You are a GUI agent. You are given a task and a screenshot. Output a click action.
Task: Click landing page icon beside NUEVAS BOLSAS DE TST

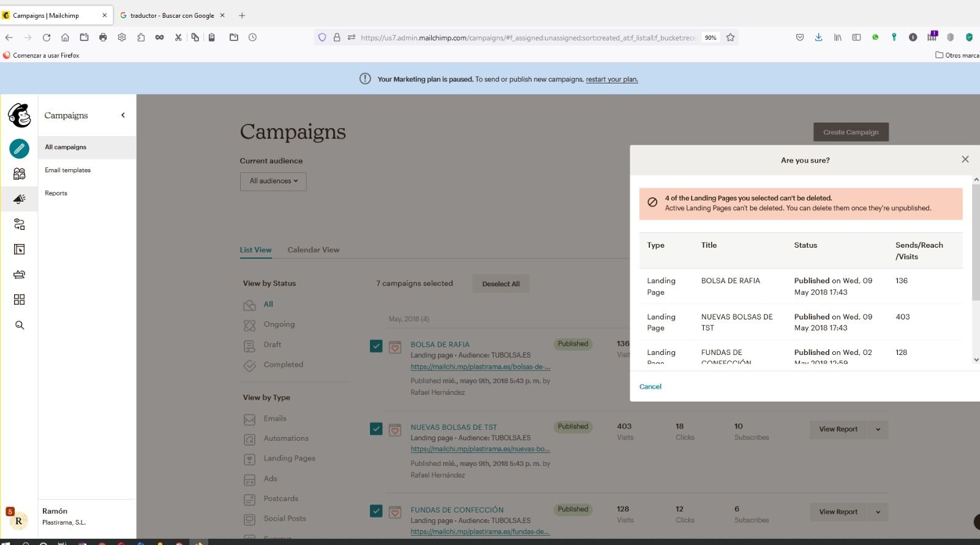click(x=395, y=430)
